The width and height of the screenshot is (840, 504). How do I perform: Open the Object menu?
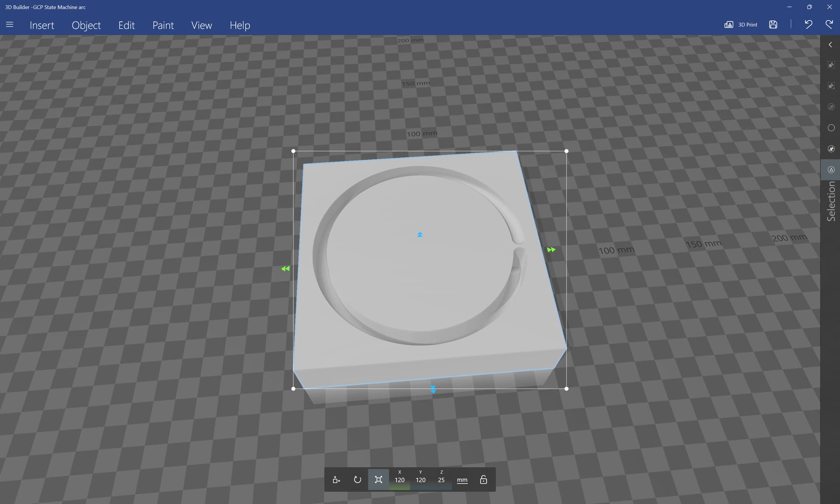coord(86,25)
